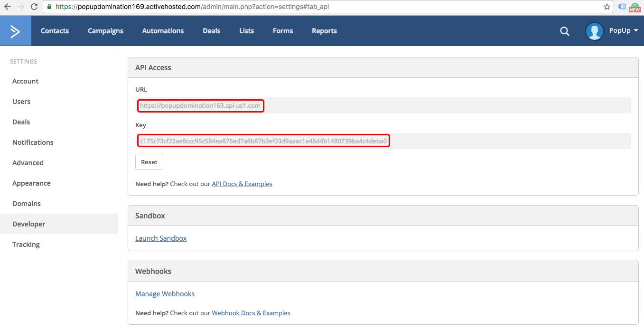644x329 pixels.
Task: Open Advanced settings
Action: (x=59, y=163)
